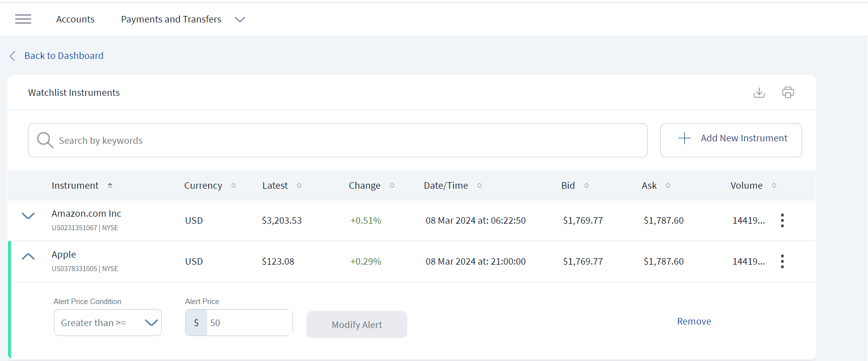Viewport: 868px width, 361px height.
Task: Click Amazon row bid $1,769.77
Action: [x=583, y=220]
